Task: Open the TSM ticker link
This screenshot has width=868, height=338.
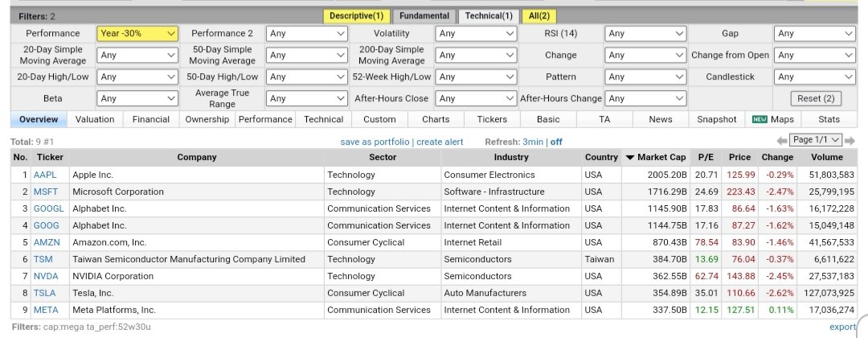Action: pos(43,259)
